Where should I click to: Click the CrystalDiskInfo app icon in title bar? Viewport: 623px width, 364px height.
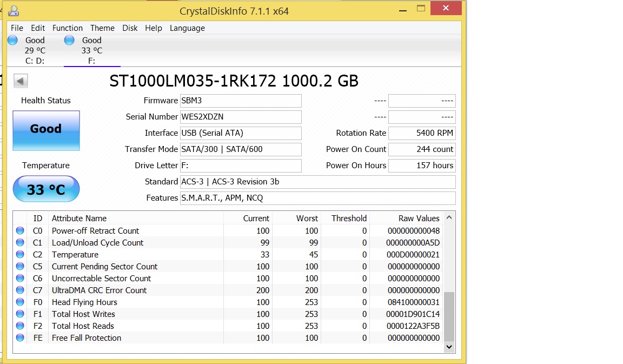click(14, 10)
